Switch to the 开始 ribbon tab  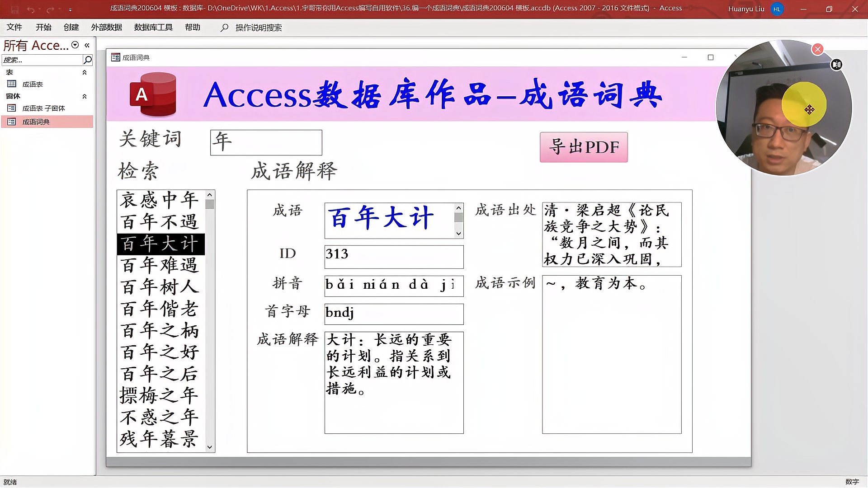[x=43, y=28]
